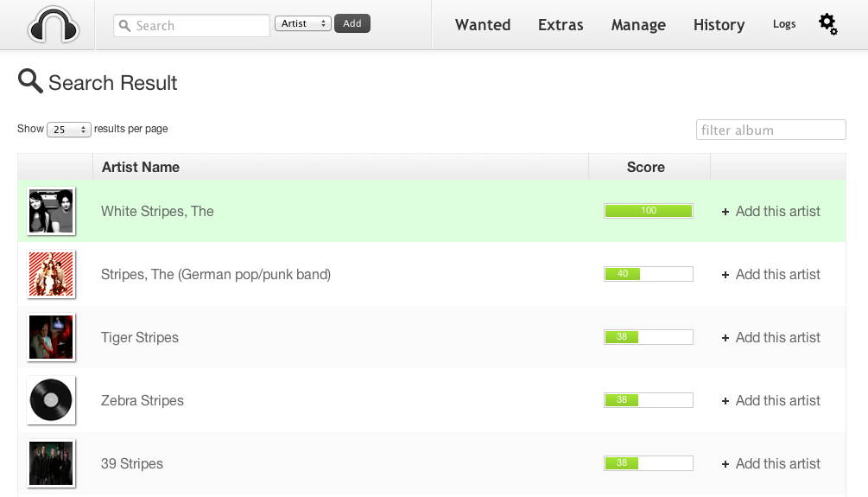
Task: Go to the Manage section
Action: coord(638,25)
